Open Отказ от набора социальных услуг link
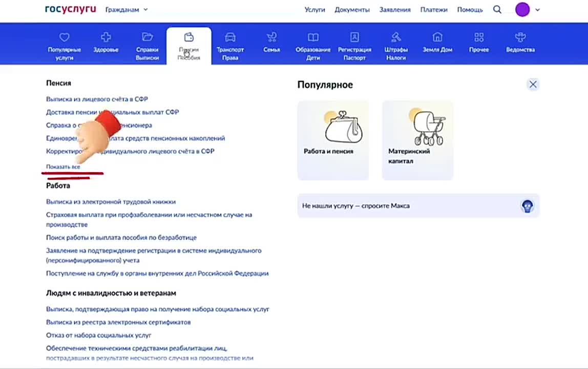Viewport: 588px width, 369px height. click(x=99, y=335)
